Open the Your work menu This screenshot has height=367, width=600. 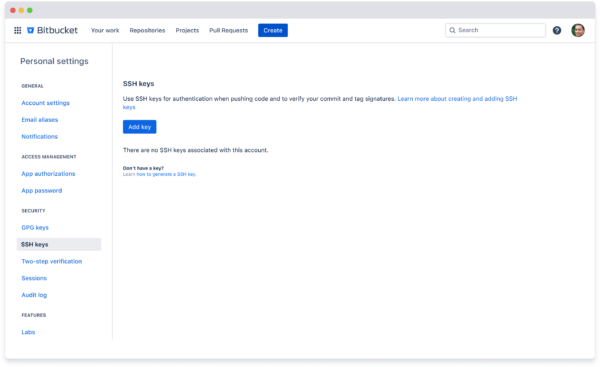point(105,30)
